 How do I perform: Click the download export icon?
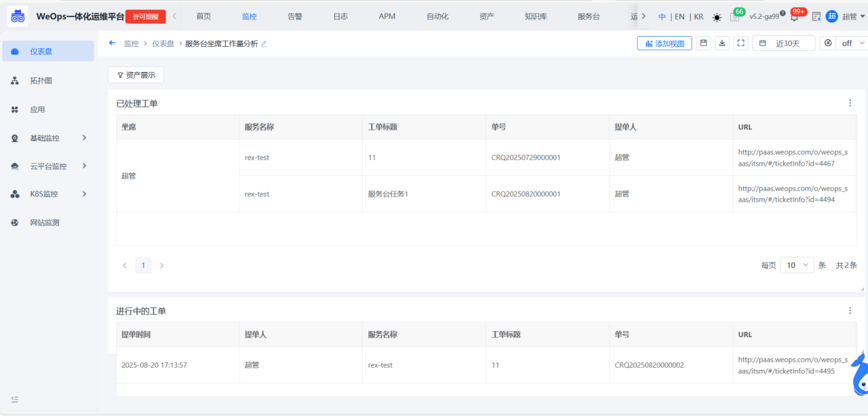[x=723, y=43]
